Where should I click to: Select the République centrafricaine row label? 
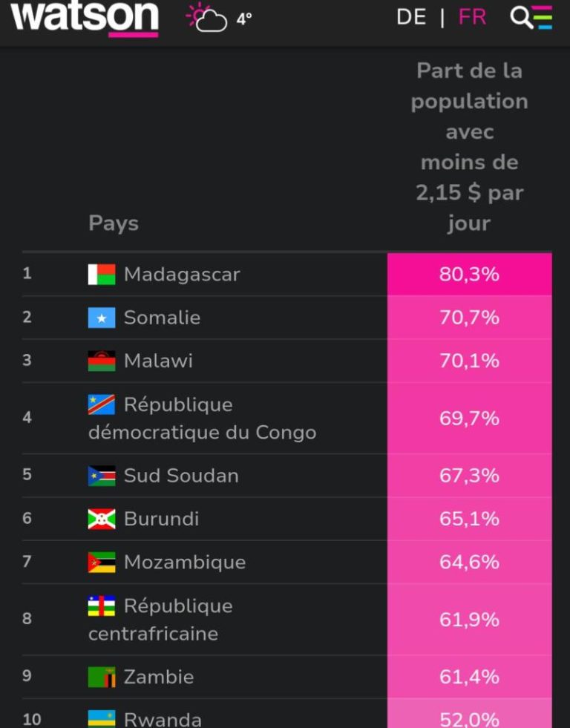point(160,620)
